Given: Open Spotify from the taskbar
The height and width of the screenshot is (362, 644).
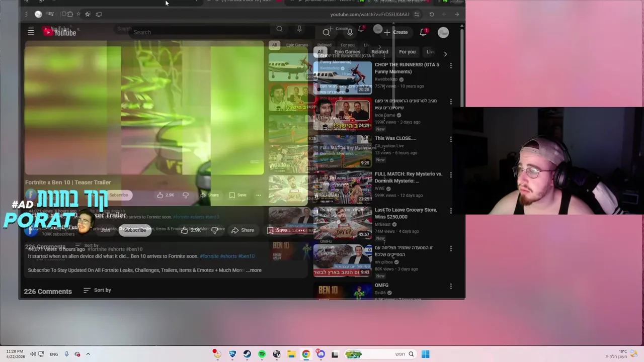Looking at the screenshot, I should tap(262, 354).
